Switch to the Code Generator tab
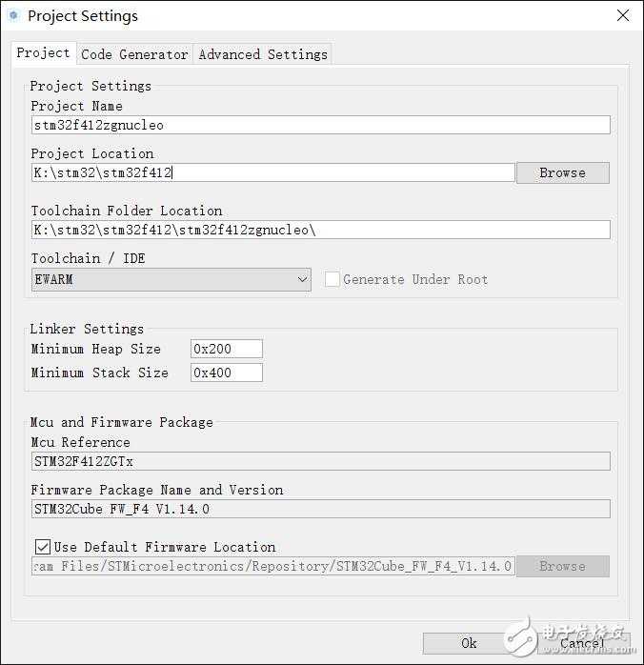Image resolution: width=644 pixels, height=665 pixels. click(134, 54)
